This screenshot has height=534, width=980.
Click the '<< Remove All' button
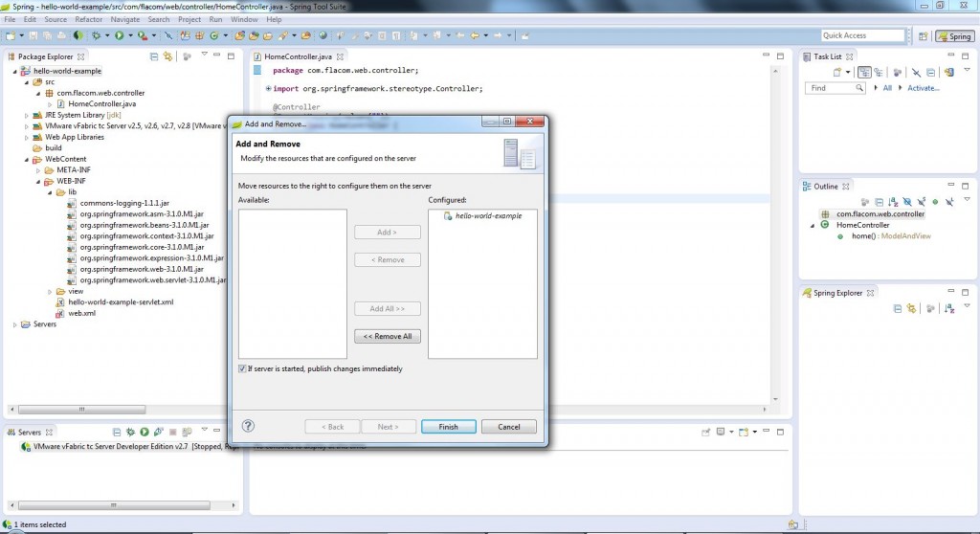[388, 337]
